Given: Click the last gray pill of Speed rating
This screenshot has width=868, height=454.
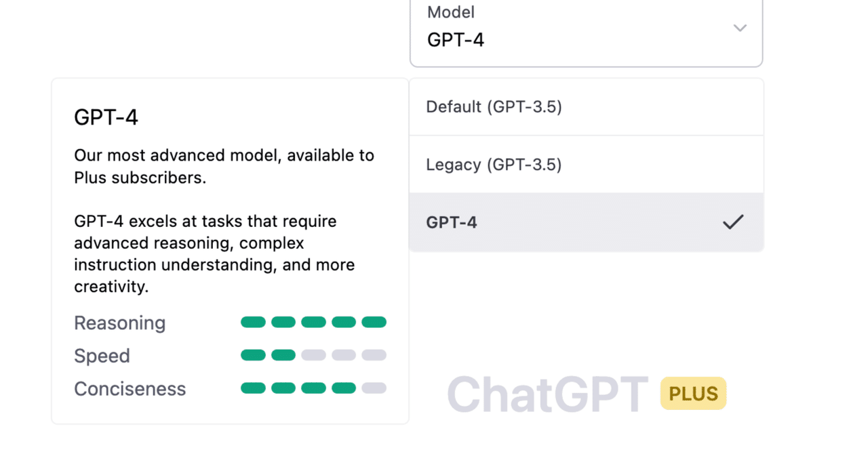Looking at the screenshot, I should [x=374, y=355].
